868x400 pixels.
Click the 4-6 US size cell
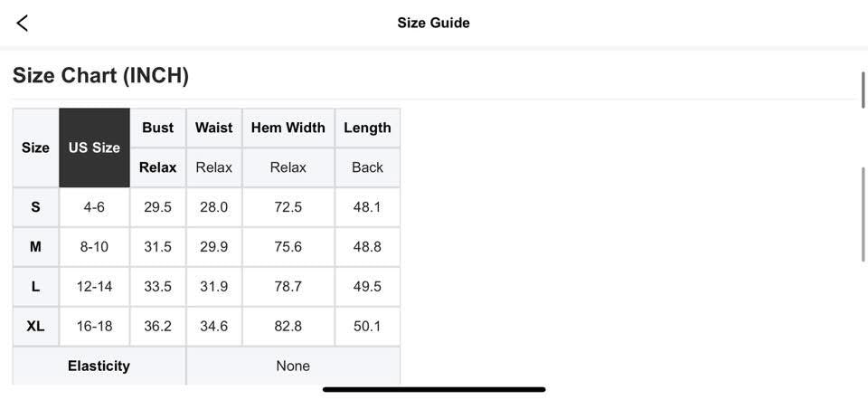pos(94,207)
